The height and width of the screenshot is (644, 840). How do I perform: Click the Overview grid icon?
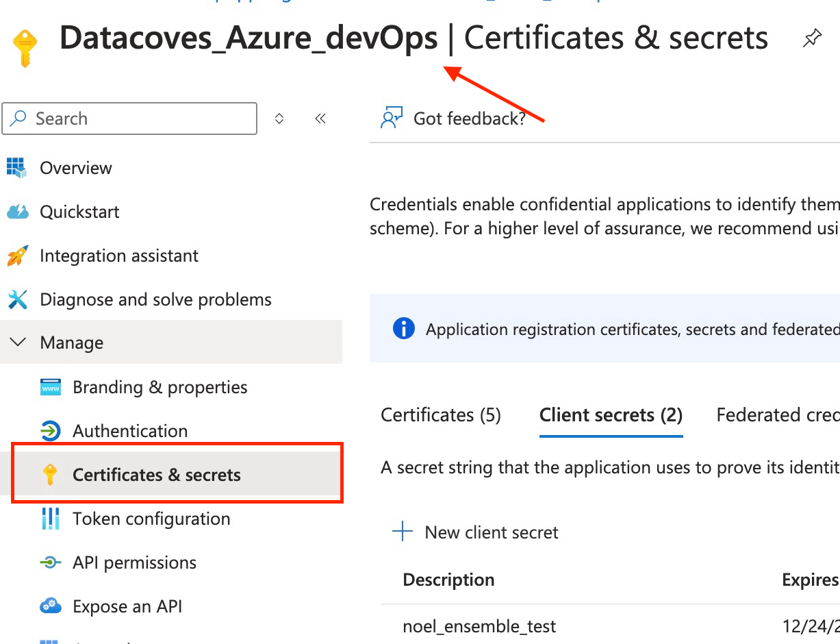tap(16, 168)
